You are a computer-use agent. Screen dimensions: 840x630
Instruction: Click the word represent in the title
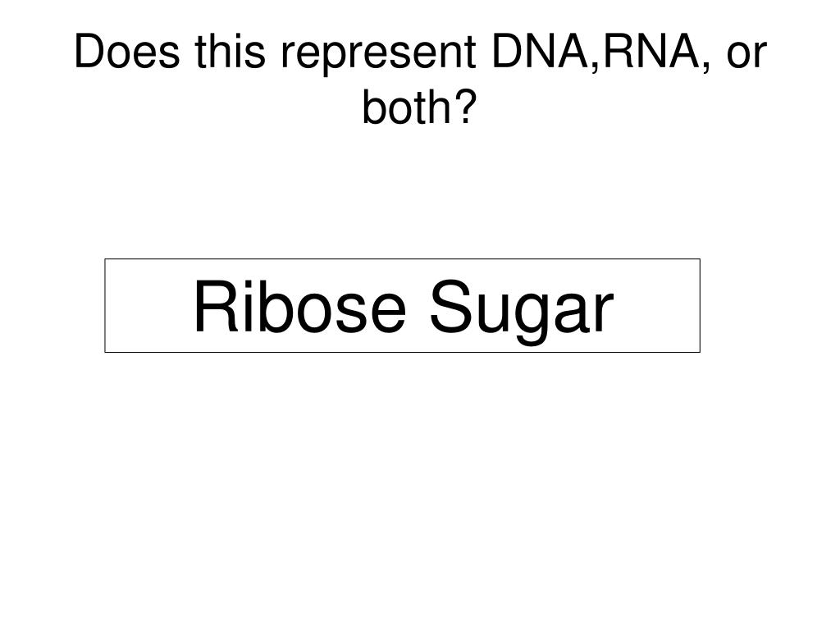click(378, 55)
